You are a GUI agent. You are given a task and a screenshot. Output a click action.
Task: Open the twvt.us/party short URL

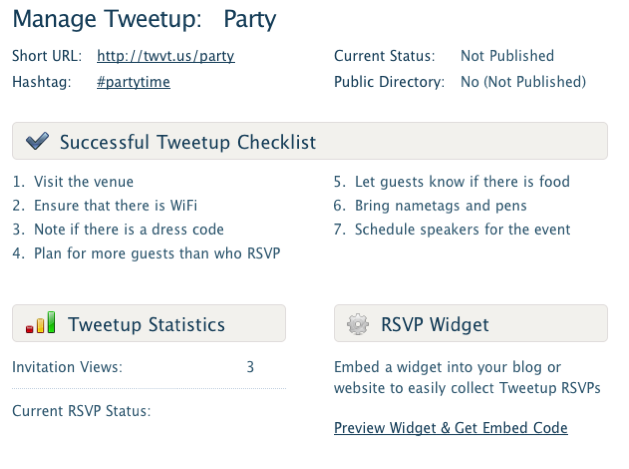point(166,56)
